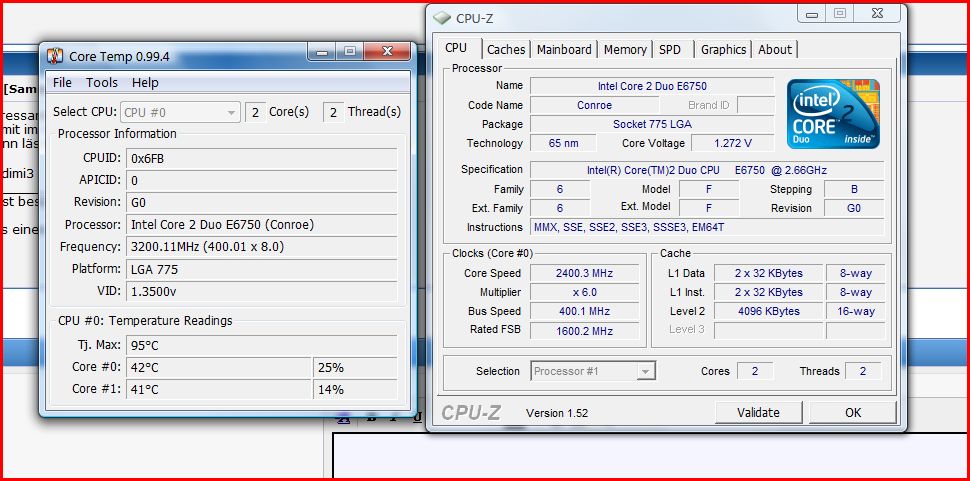This screenshot has width=970, height=481.
Task: Switch to the Graphics tab
Action: (723, 49)
